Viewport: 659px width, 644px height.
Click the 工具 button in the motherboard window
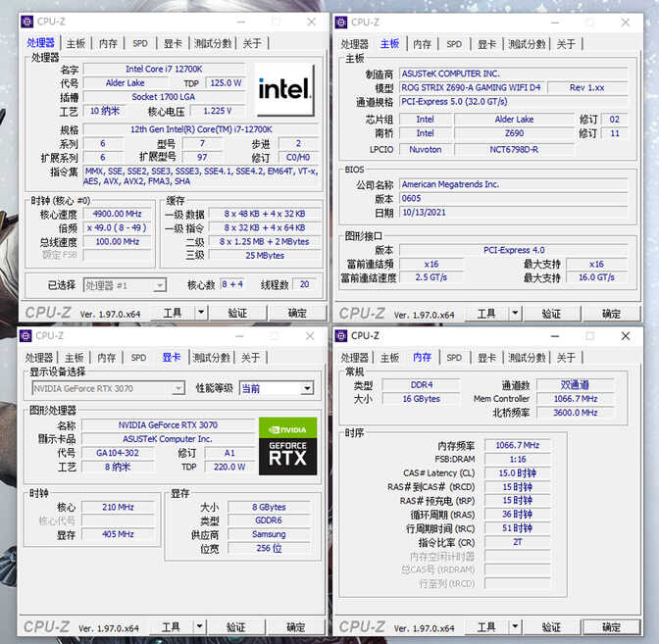pos(486,314)
